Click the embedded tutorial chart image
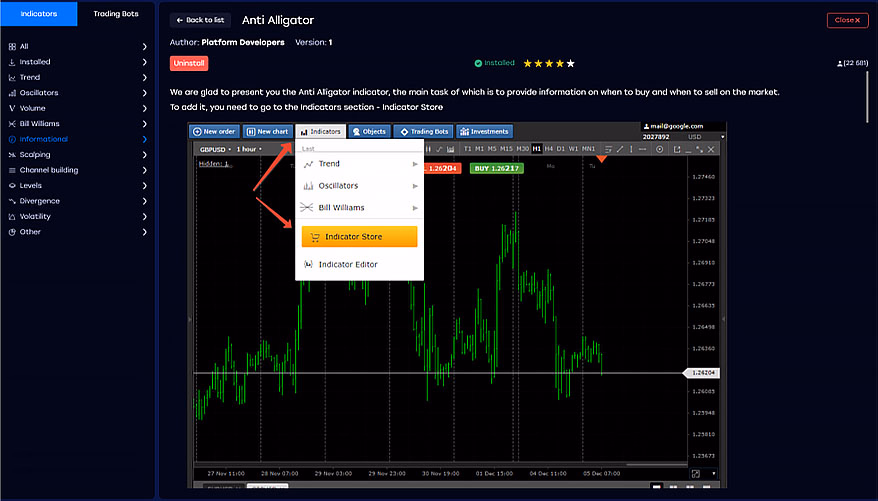Screen dimensions: 878x501 click(456, 305)
